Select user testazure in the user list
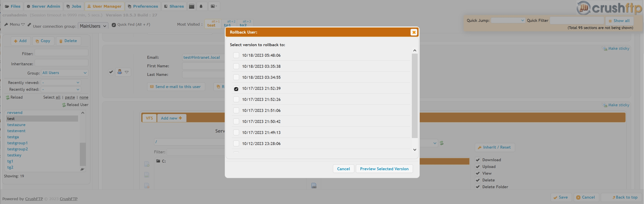Screen dimensions: 644x204 [x=16, y=125]
